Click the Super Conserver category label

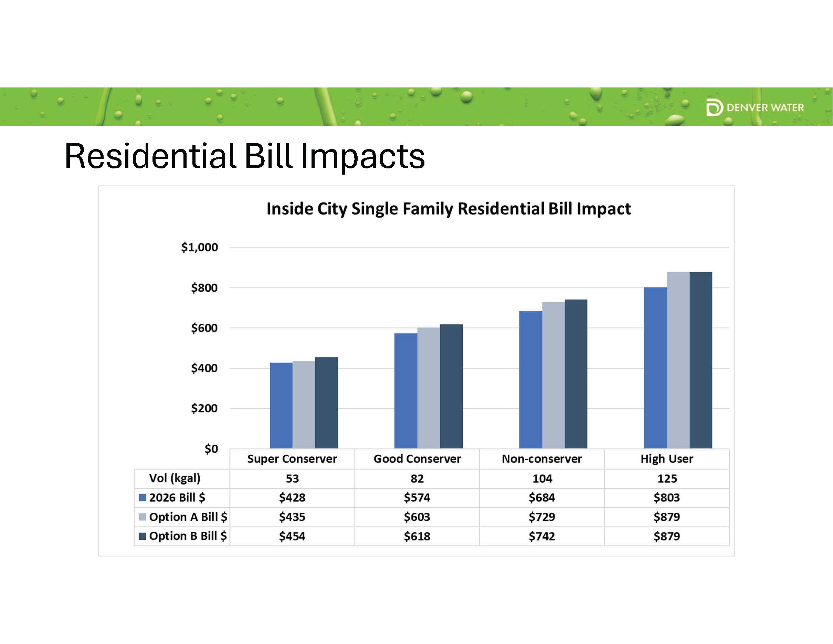tap(292, 459)
